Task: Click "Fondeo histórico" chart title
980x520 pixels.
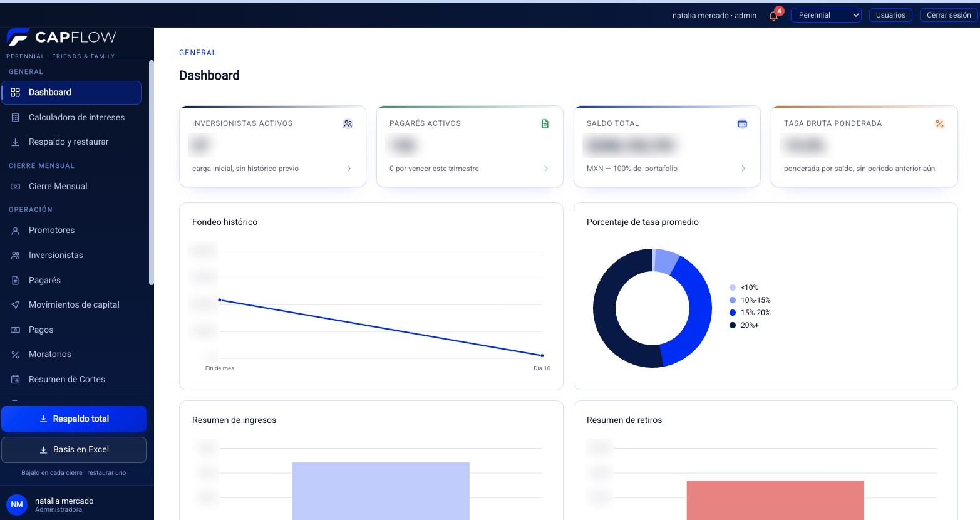Action: click(x=225, y=222)
